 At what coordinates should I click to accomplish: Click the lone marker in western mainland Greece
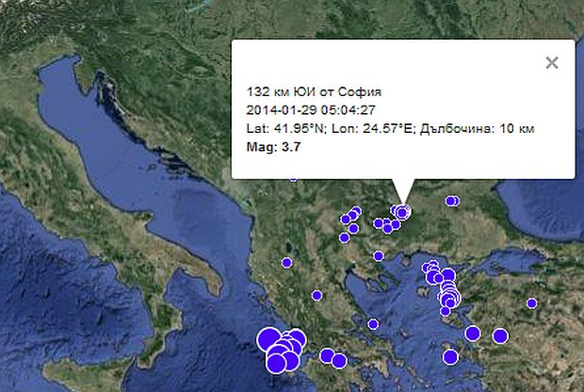coord(316,296)
